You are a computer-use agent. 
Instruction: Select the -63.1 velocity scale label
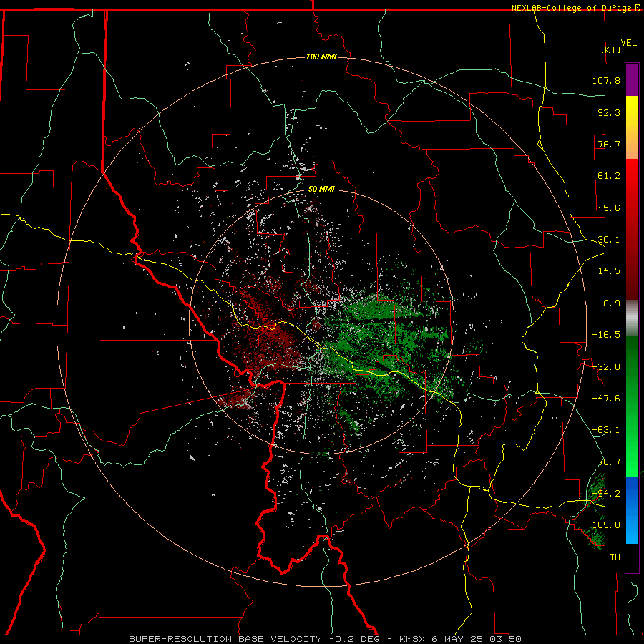click(606, 430)
